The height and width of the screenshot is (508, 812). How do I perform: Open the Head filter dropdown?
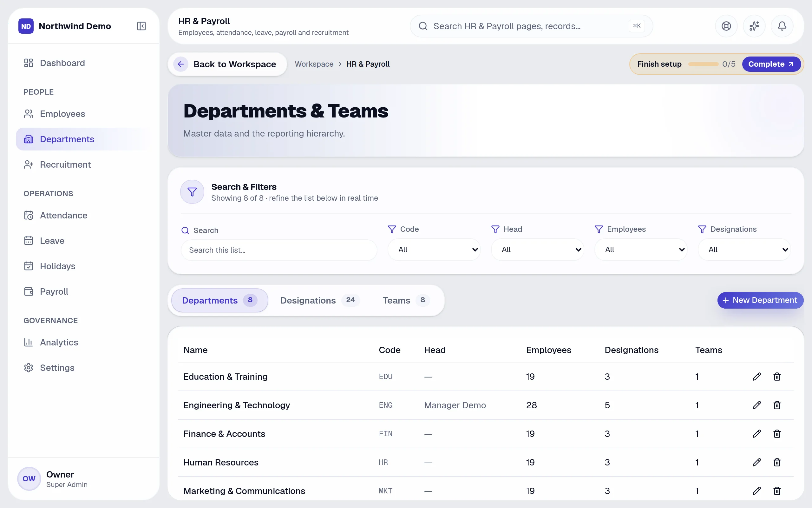click(x=537, y=250)
